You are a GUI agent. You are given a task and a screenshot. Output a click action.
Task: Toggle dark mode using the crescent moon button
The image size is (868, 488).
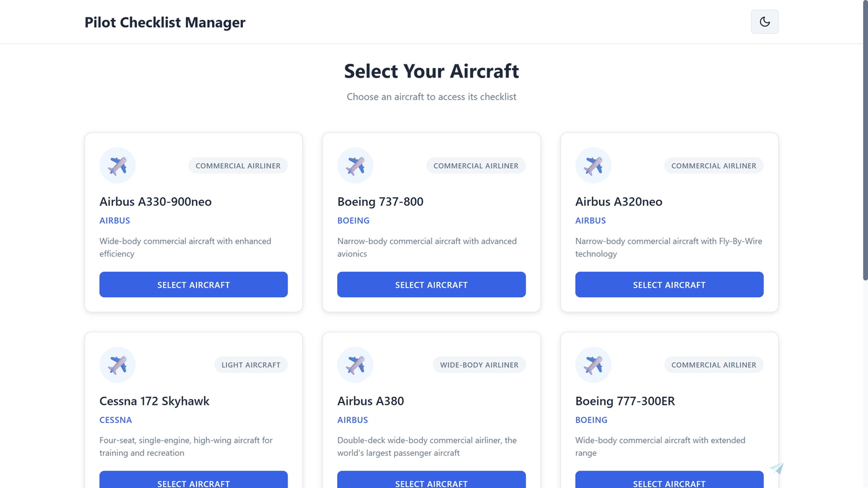click(764, 22)
